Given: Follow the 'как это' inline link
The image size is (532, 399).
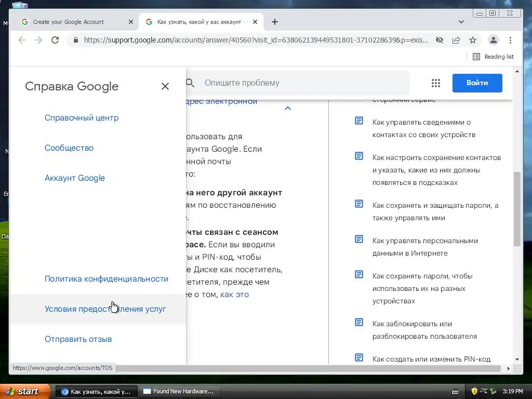Looking at the screenshot, I should click(234, 295).
